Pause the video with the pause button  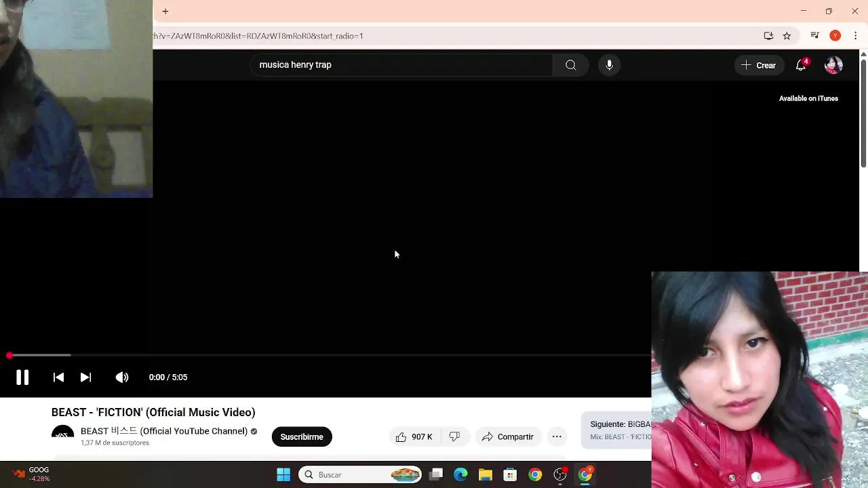(x=22, y=378)
